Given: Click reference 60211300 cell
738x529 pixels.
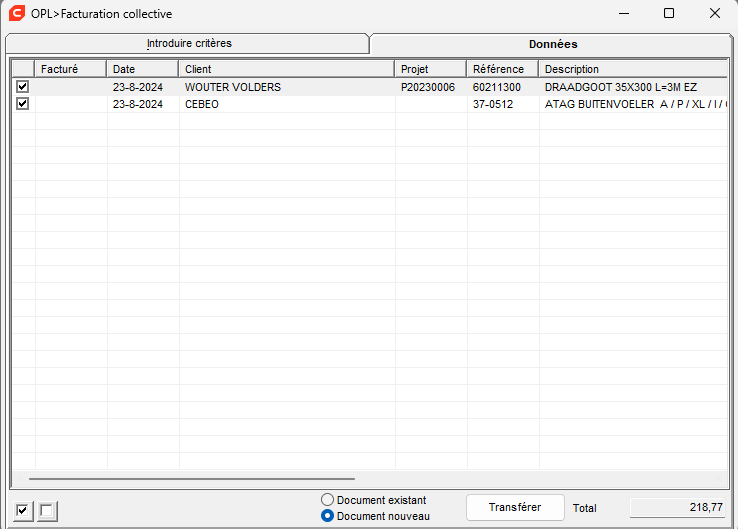Looking at the screenshot, I should tap(503, 87).
